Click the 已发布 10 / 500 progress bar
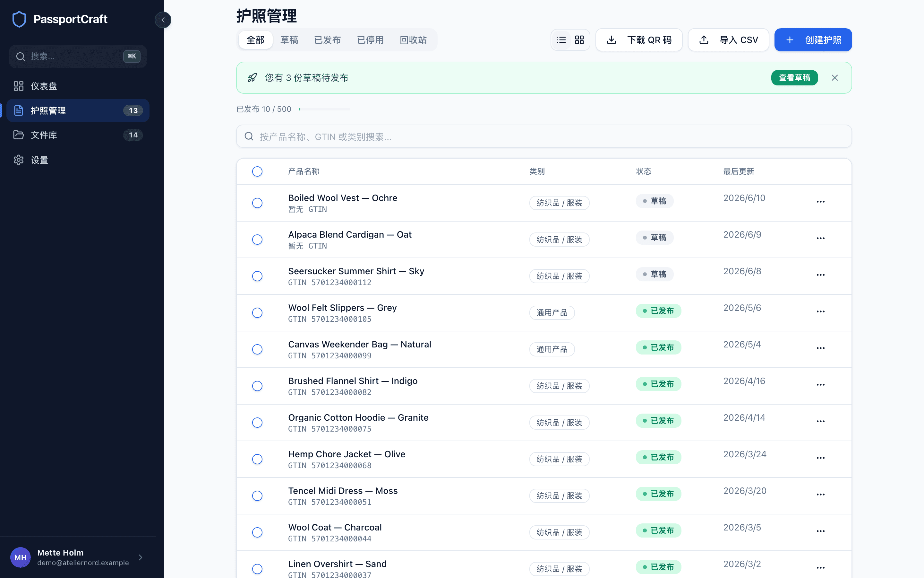This screenshot has width=924, height=578. pyautogui.click(x=325, y=109)
